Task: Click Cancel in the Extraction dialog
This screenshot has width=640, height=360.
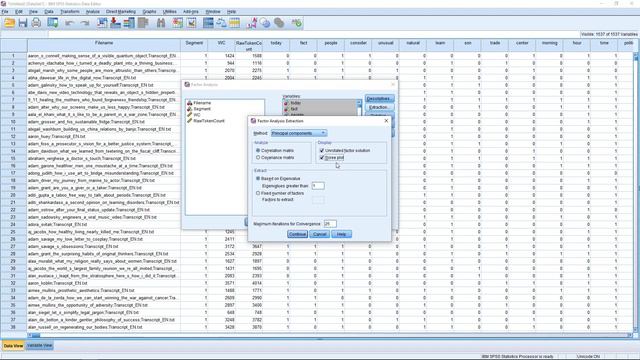Action: coord(320,234)
